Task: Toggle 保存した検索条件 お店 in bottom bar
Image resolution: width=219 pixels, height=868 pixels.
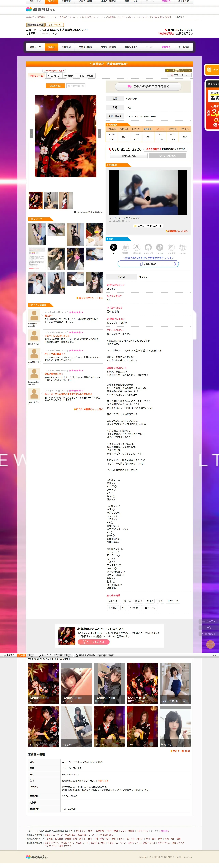Action: 111,655
